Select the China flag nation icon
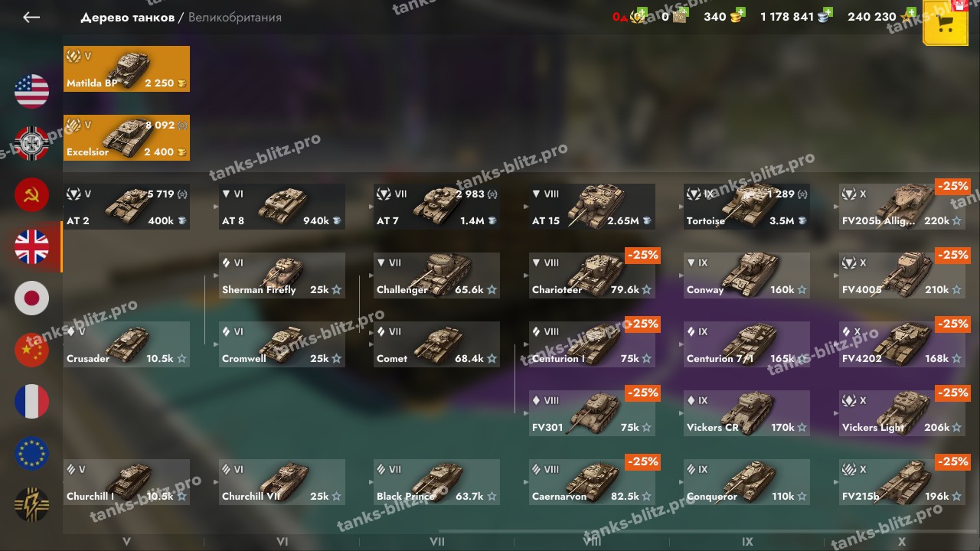Image resolution: width=980 pixels, height=551 pixels. point(31,350)
